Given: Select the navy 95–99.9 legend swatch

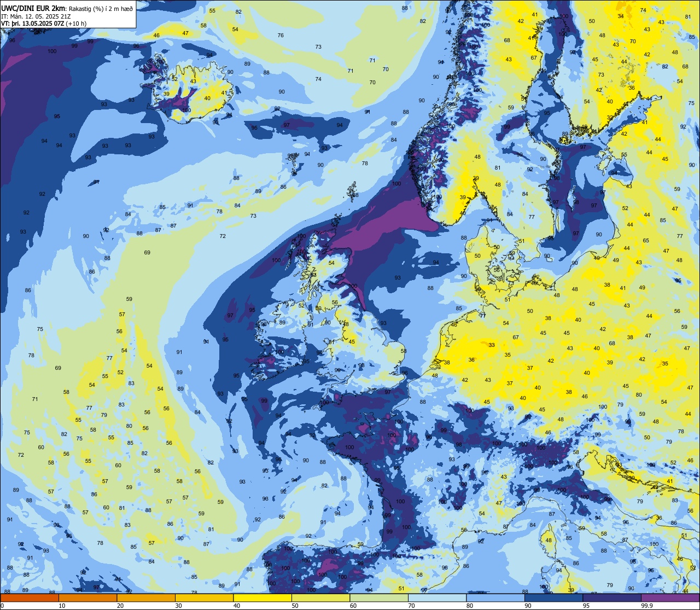Looking at the screenshot, I should 612,597.
